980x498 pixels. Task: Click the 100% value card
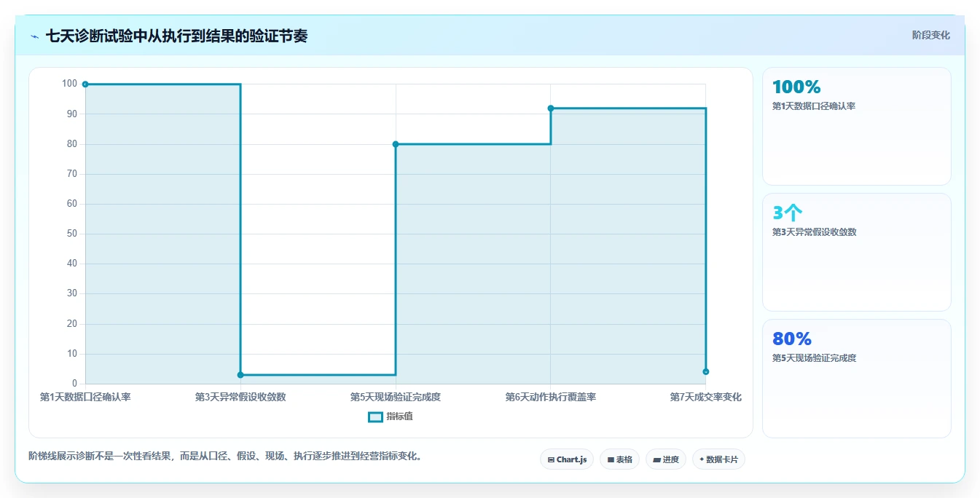tap(857, 127)
